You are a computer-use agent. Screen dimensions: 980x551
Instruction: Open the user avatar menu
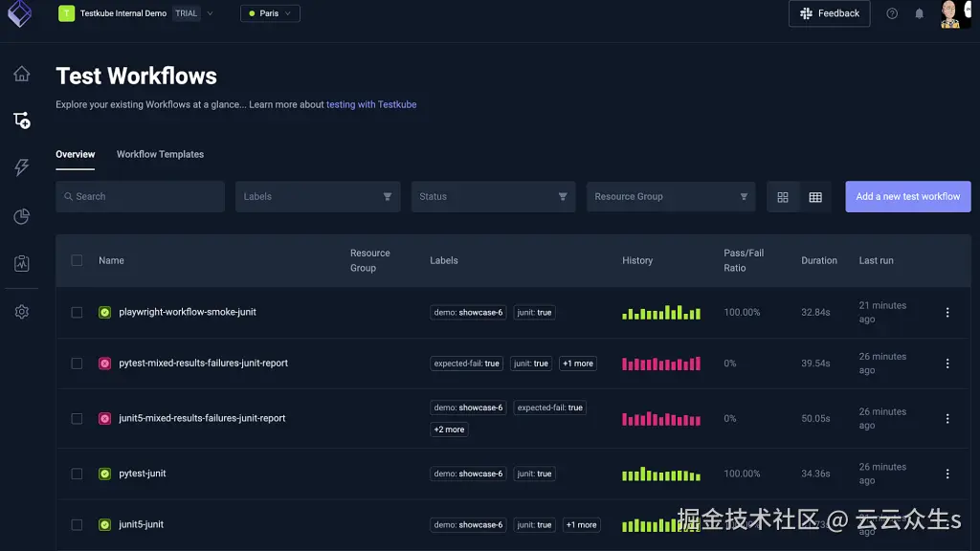point(954,13)
